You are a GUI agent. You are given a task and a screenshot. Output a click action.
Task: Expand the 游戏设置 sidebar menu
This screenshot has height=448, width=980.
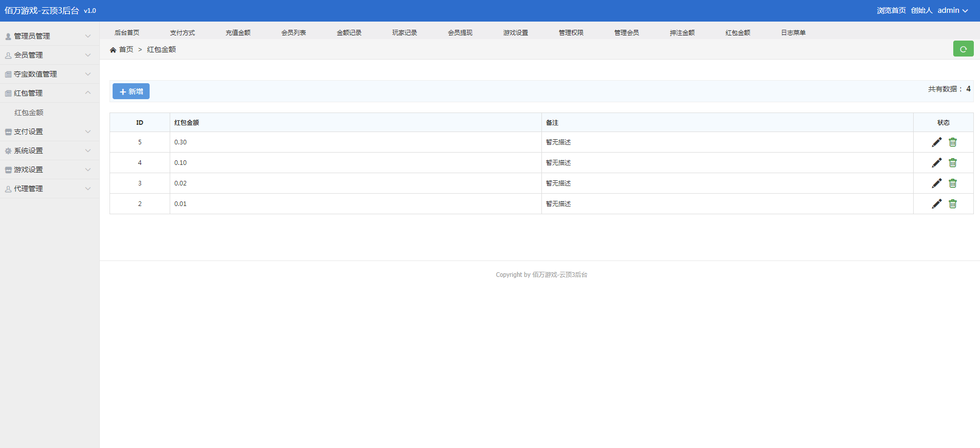tap(49, 170)
